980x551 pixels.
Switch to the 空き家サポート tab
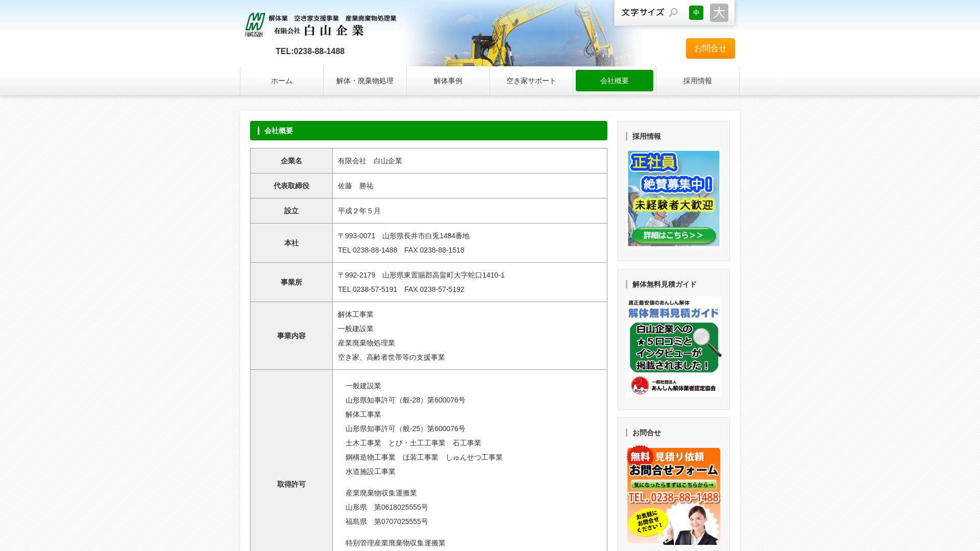pyautogui.click(x=531, y=80)
